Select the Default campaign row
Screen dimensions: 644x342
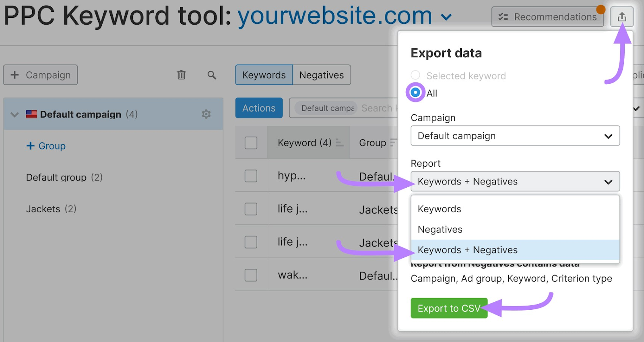[113, 114]
